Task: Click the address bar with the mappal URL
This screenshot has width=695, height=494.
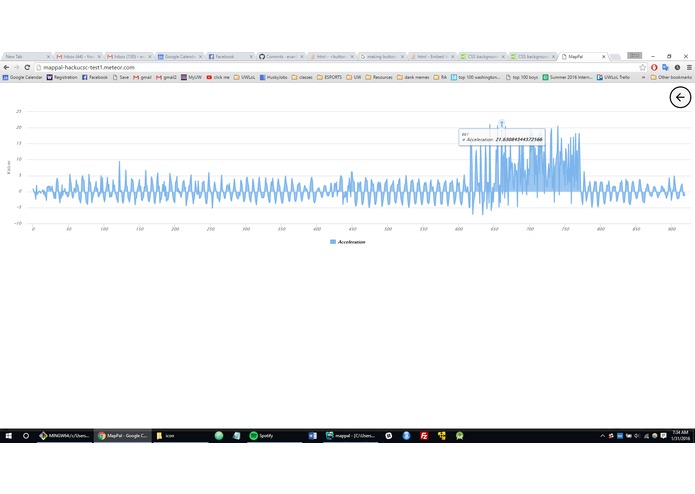Action: click(337, 67)
